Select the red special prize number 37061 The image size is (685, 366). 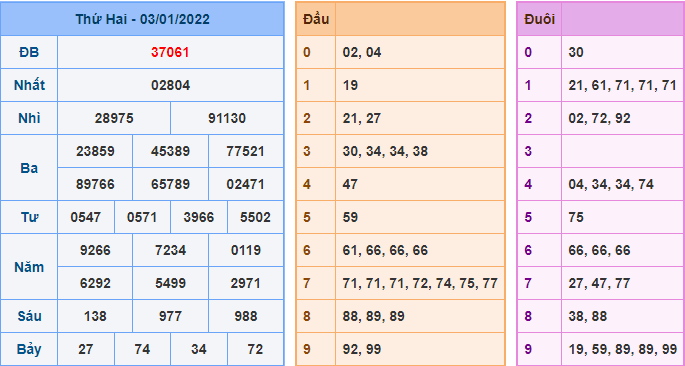pyautogui.click(x=170, y=52)
